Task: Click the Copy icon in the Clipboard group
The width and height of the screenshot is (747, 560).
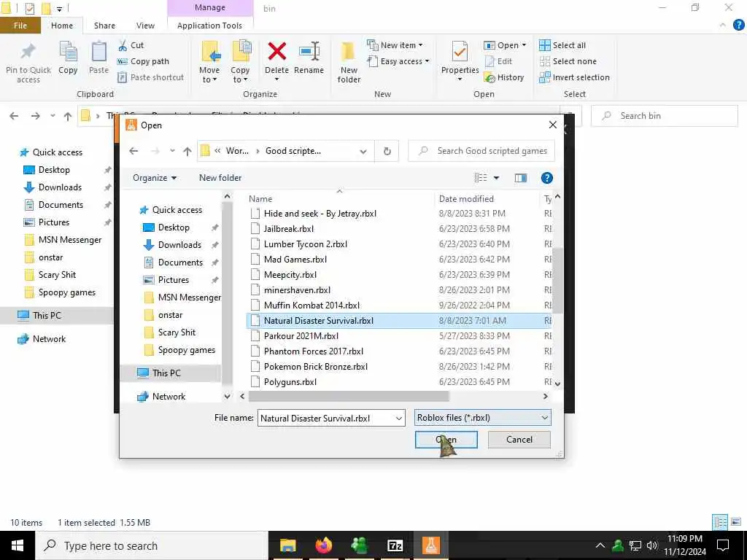Action: [68, 52]
